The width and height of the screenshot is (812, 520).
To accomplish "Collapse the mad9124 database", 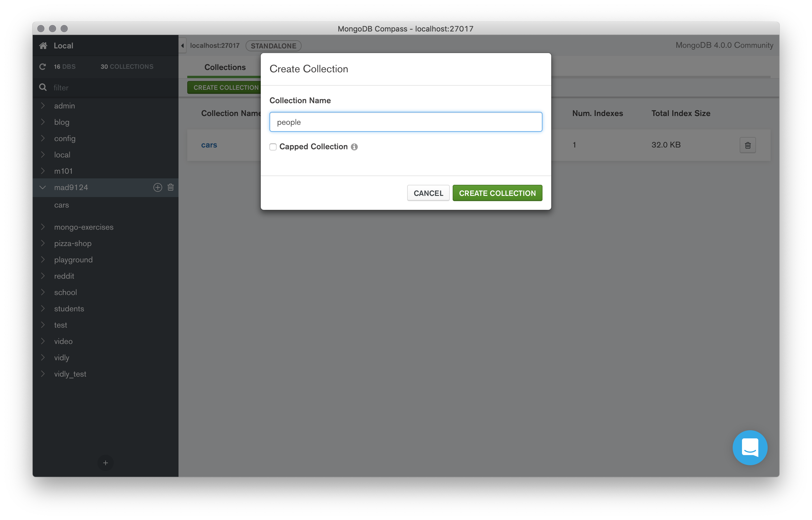I will click(x=43, y=187).
